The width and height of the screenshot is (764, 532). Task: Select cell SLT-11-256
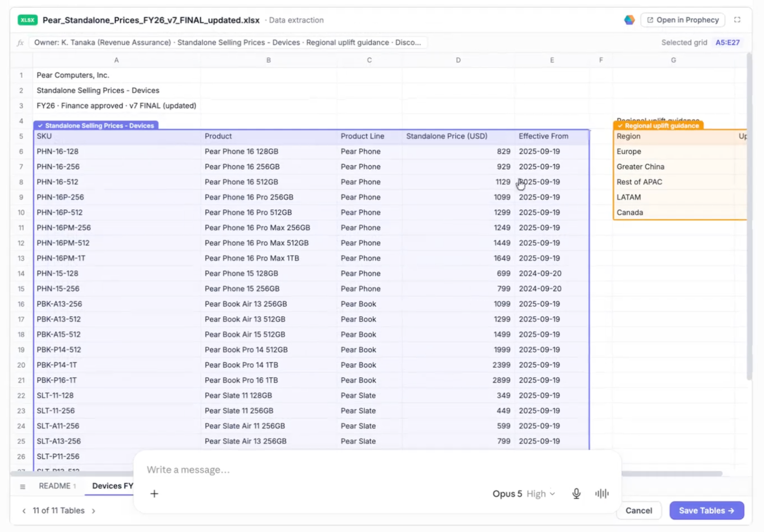pyautogui.click(x=117, y=411)
